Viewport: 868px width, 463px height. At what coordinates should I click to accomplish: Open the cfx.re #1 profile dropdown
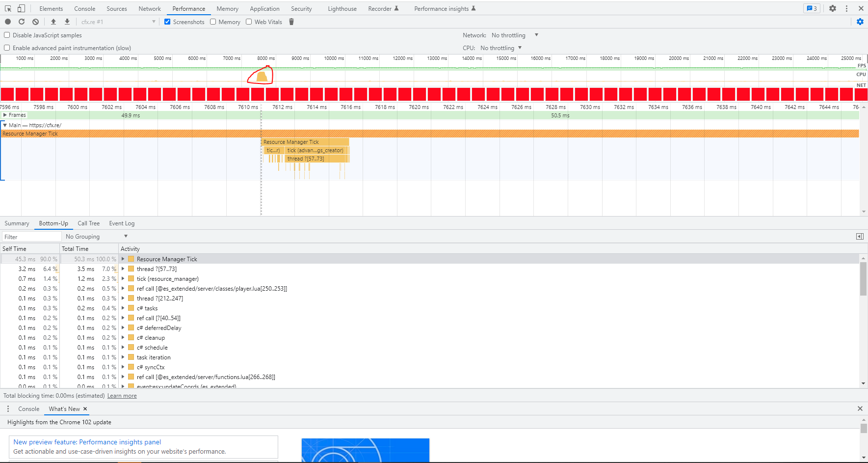[118, 22]
